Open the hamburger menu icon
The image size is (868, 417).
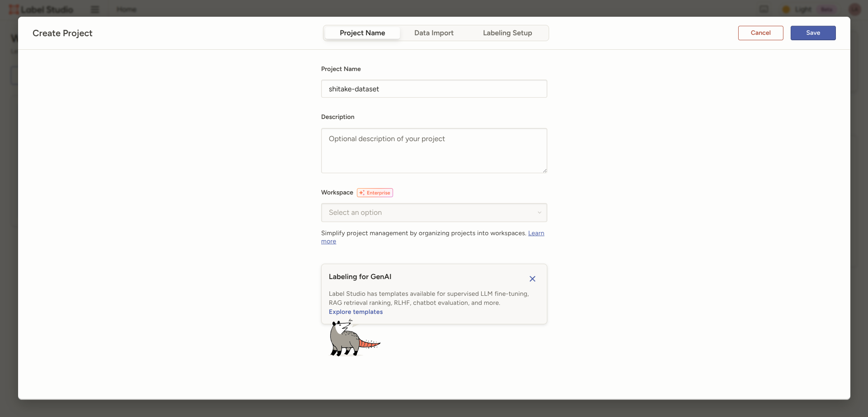95,9
